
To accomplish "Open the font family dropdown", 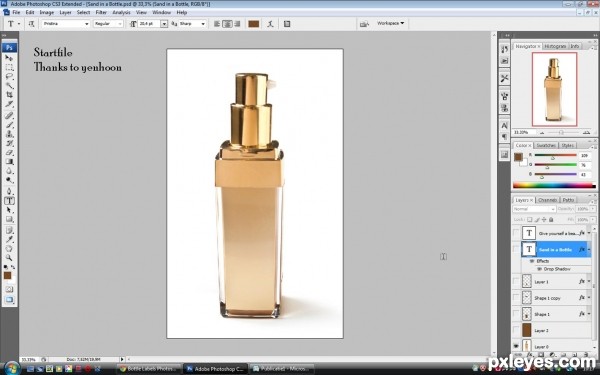I will point(87,24).
